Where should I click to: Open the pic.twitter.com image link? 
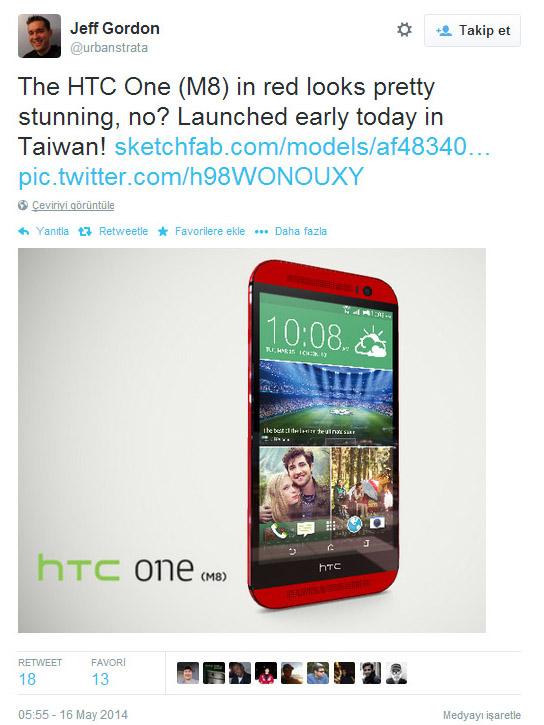[x=191, y=177]
